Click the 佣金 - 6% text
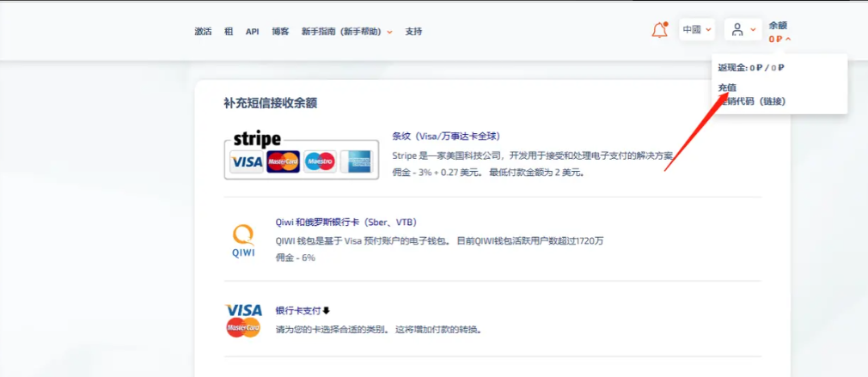868x377 pixels. click(x=295, y=258)
